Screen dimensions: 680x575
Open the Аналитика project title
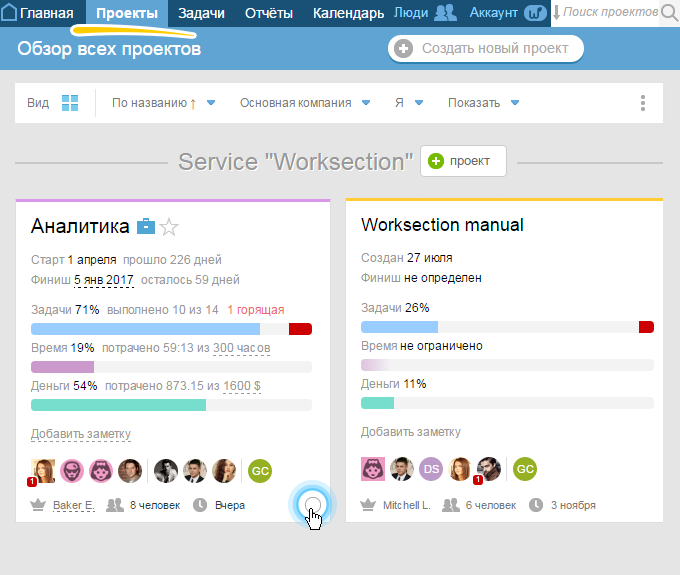(80, 226)
